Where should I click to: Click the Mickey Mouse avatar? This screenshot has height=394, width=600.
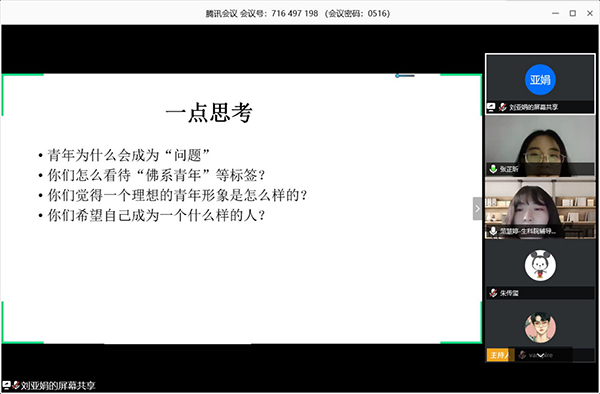tap(540, 265)
